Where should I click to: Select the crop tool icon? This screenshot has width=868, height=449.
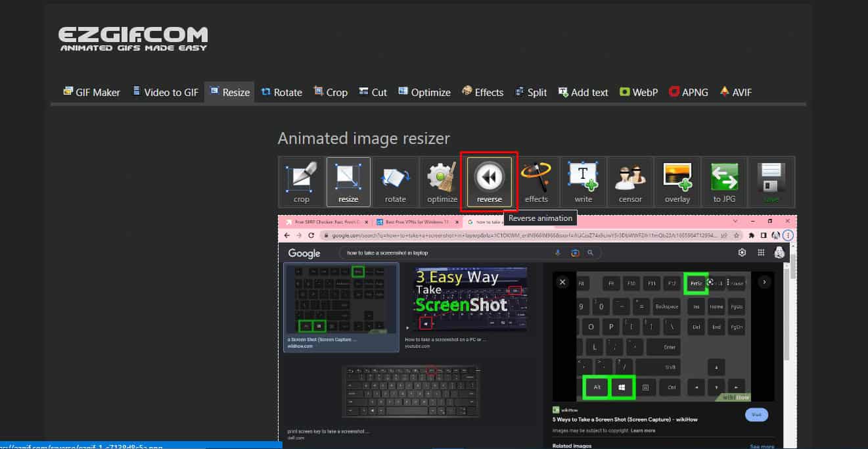coord(302,182)
